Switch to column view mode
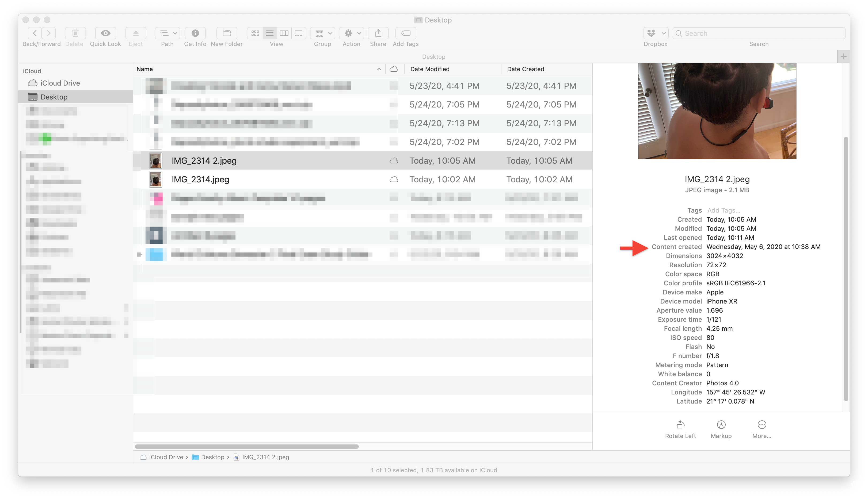 (x=284, y=33)
